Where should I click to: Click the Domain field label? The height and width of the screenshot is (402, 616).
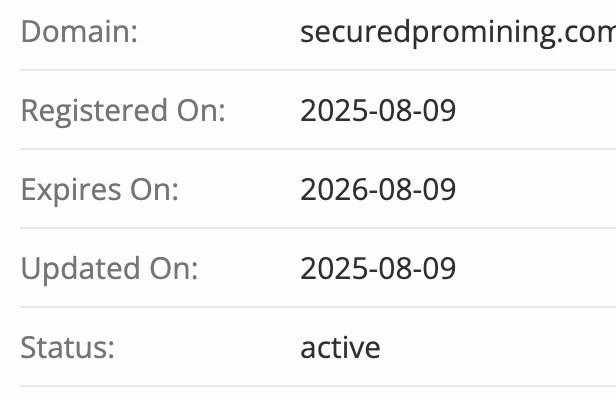pyautogui.click(x=79, y=32)
